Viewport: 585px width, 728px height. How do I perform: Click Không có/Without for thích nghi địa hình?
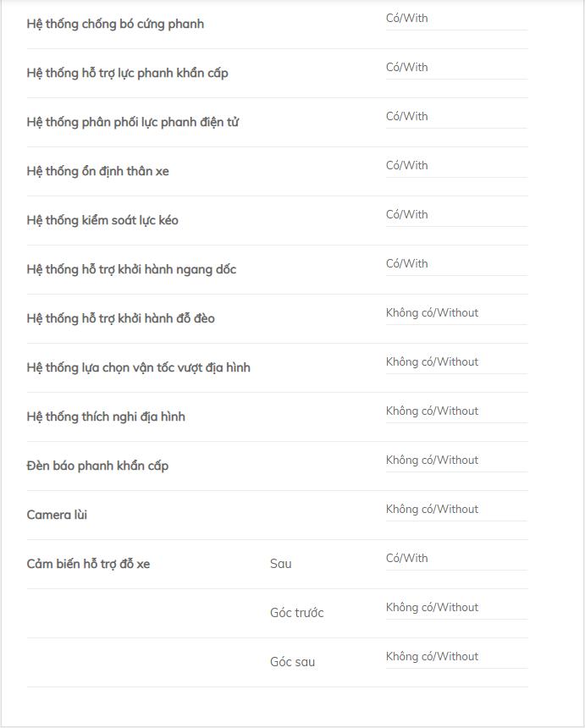(x=432, y=411)
